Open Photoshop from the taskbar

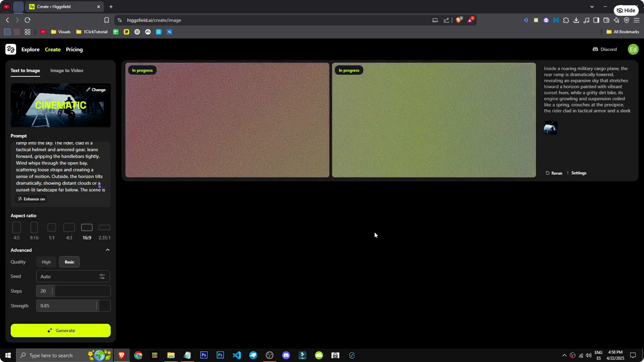(204, 355)
